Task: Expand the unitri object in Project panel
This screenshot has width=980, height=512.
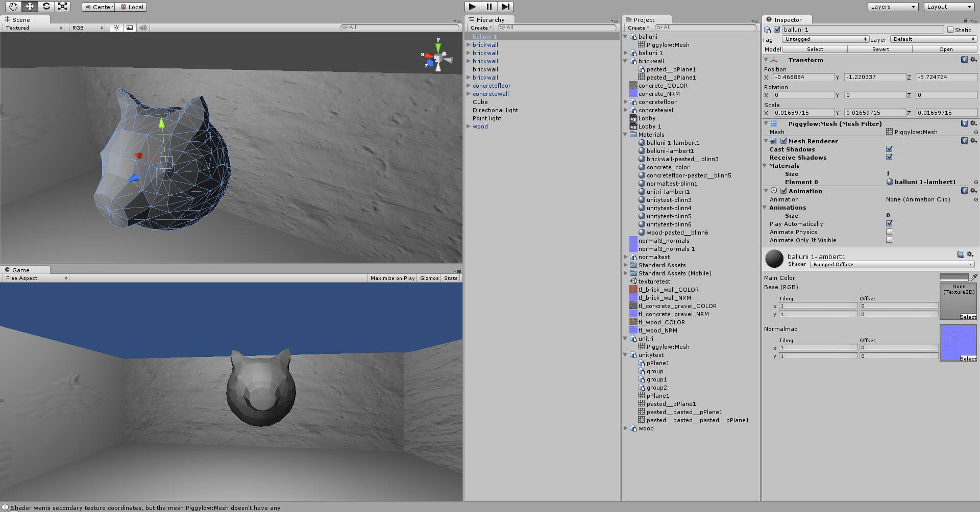Action: click(x=626, y=339)
